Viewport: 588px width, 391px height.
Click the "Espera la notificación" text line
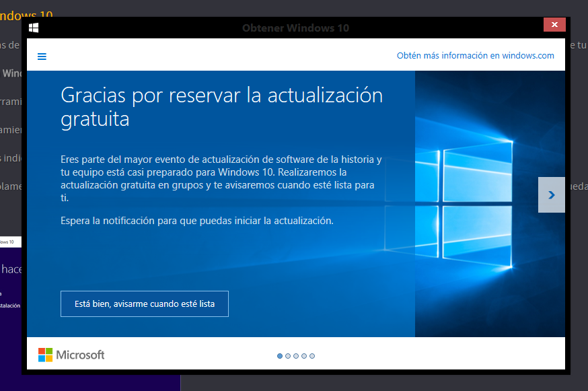197,220
